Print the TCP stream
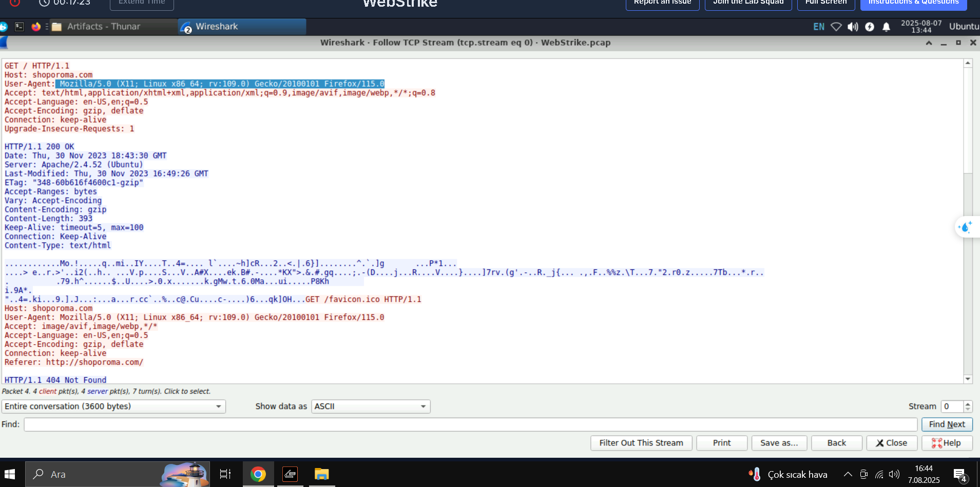The height and width of the screenshot is (487, 980). (722, 443)
